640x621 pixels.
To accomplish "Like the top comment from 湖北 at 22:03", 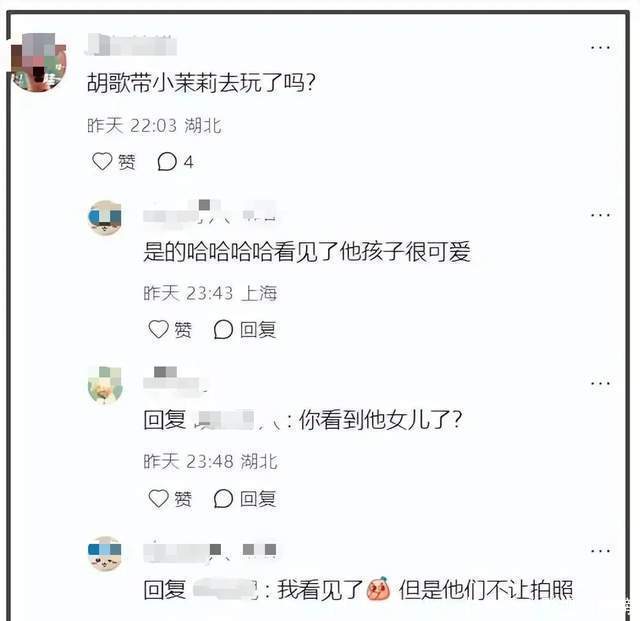I will click(x=102, y=162).
